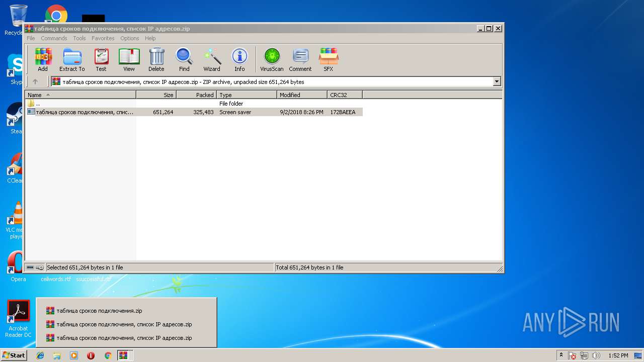
Task: Click the Action Center flag tray icon
Action: click(572, 355)
